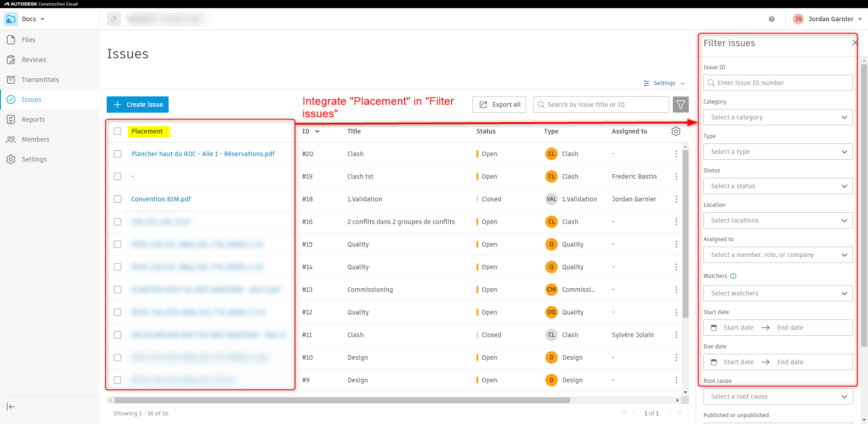Open Reports in sidebar
868x424 pixels.
tap(50, 119)
